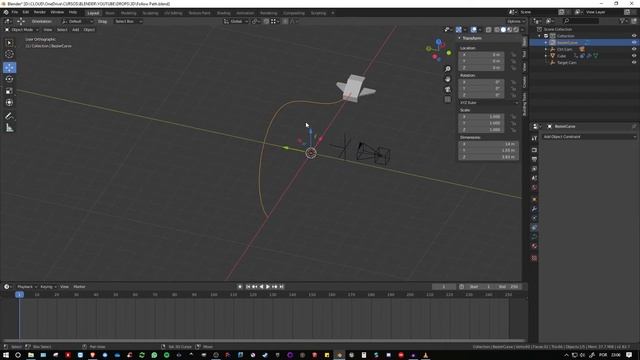Toggle X-ray display mode
The width and height of the screenshot is (640, 360).
[489, 29]
